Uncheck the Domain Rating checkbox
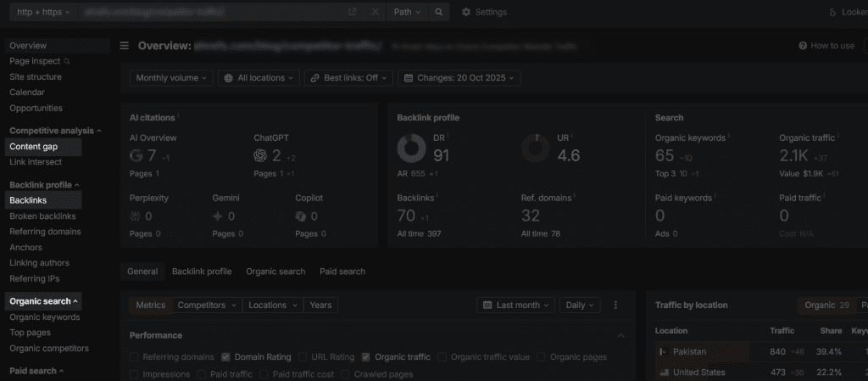868x381 pixels. coord(226,357)
